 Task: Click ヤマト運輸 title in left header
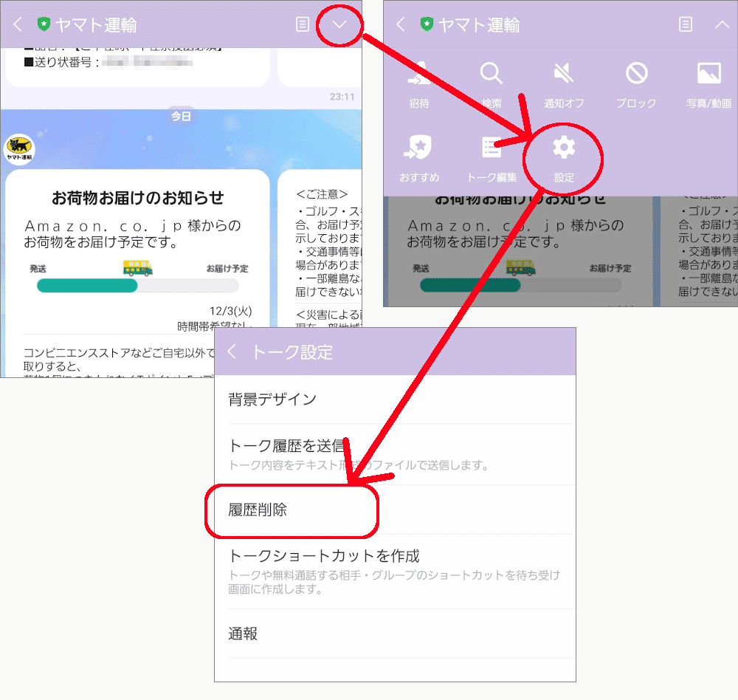click(96, 25)
